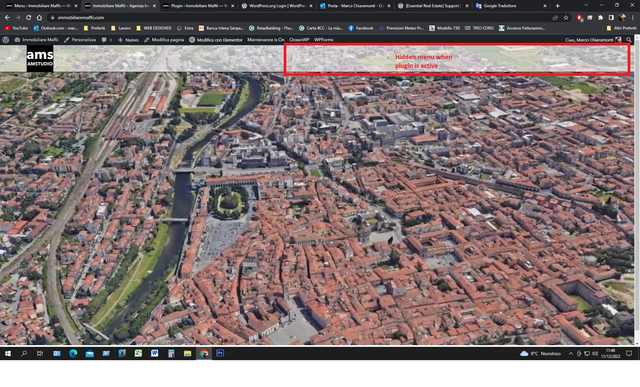Click the AMS Studio site logo

click(x=40, y=58)
